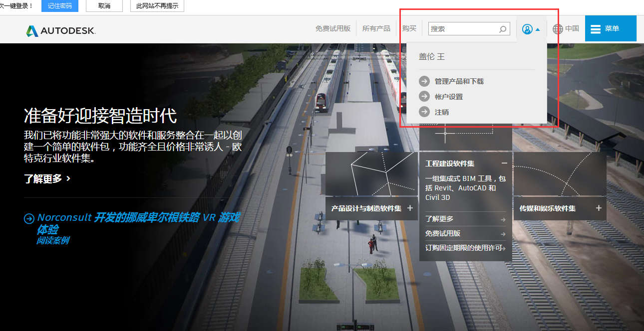Collapse 工程建设软件集 minus icon
The width and height of the screenshot is (644, 331).
[504, 163]
